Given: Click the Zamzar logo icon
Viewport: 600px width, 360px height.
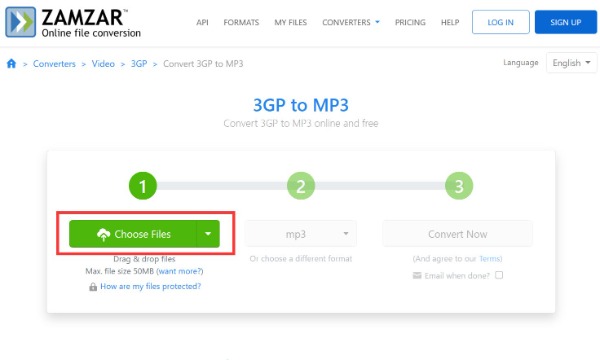Looking at the screenshot, I should pos(20,22).
